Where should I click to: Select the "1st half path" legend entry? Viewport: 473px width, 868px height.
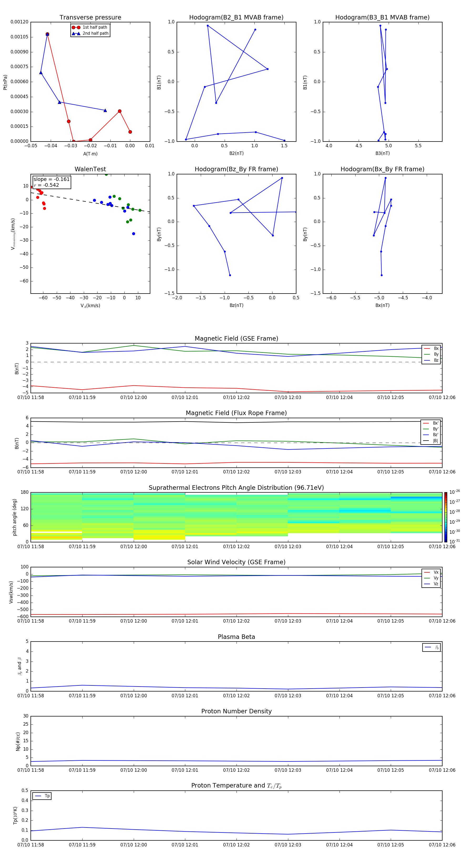pos(90,27)
